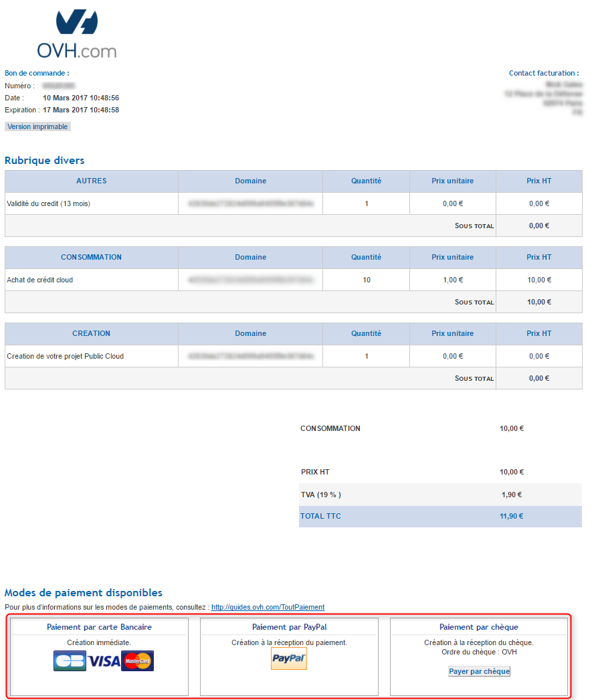Click the Bon de commande label
This screenshot has height=700, width=596.
click(37, 73)
